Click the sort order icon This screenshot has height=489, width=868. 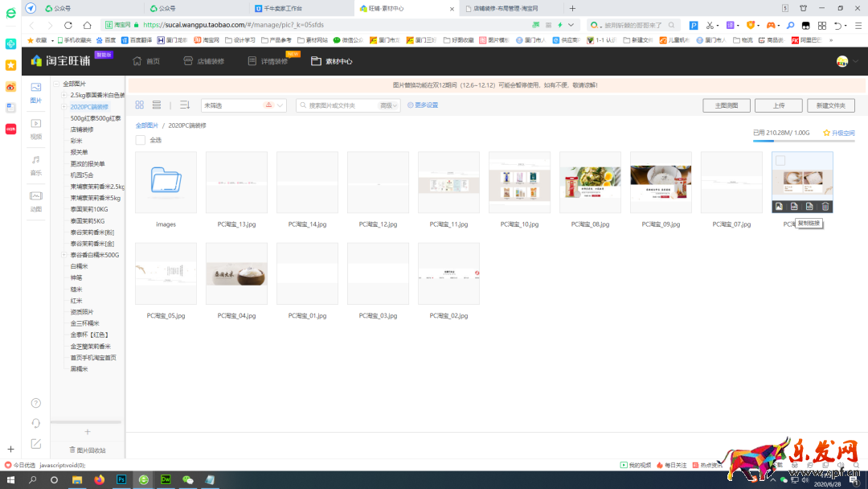point(184,105)
